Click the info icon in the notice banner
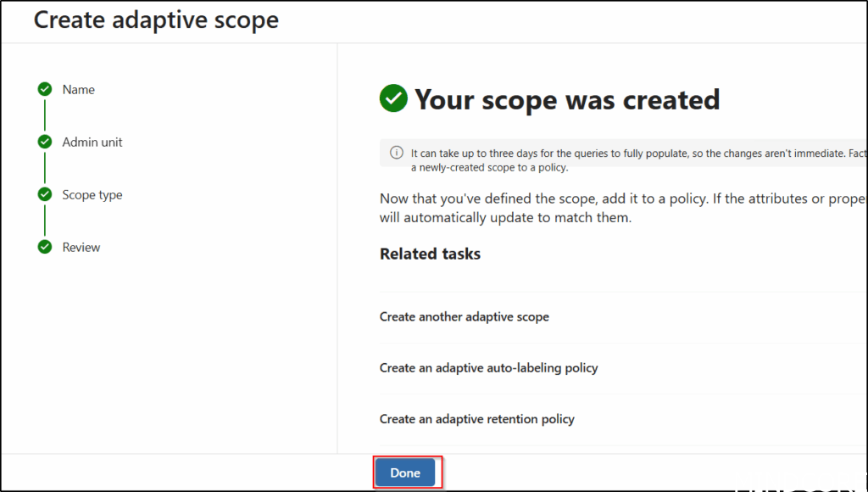868x492 pixels. click(396, 153)
